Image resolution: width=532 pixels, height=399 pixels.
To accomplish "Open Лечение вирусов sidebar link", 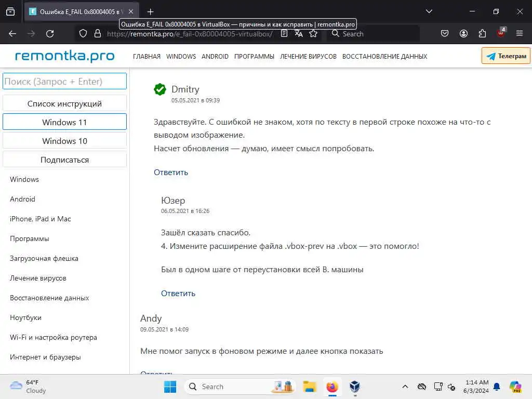I will 38,278.
